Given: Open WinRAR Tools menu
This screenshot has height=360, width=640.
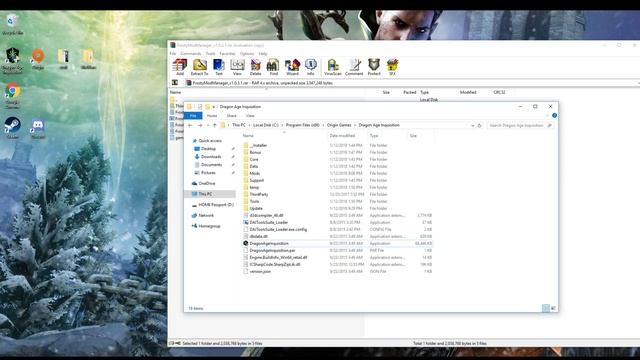Looking at the screenshot, I should point(210,54).
